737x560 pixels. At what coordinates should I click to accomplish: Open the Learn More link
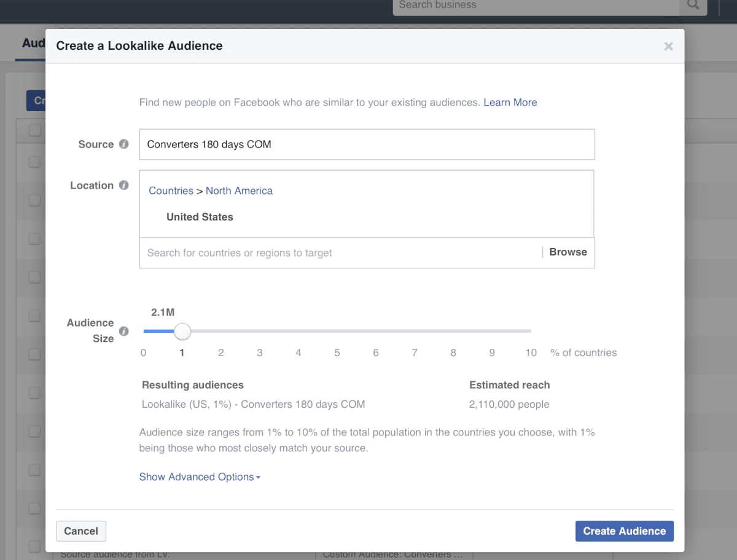point(510,103)
